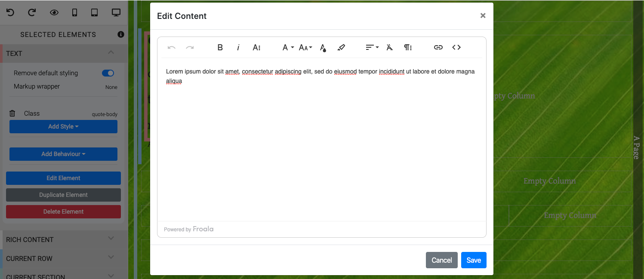Open the text color picker
The image size is (644, 279).
(323, 48)
